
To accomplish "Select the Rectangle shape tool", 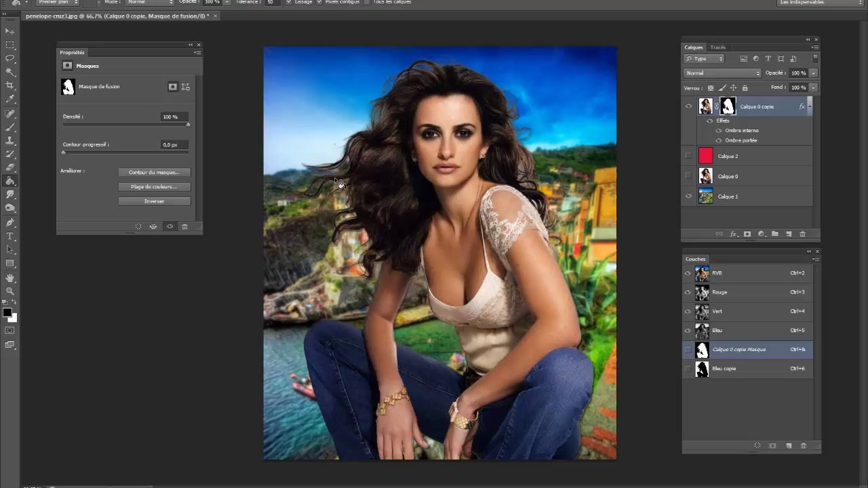I will [10, 263].
